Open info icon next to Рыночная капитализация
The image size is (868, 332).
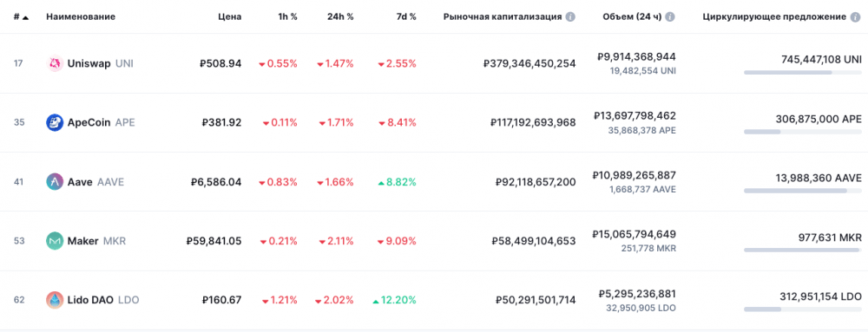coord(570,16)
